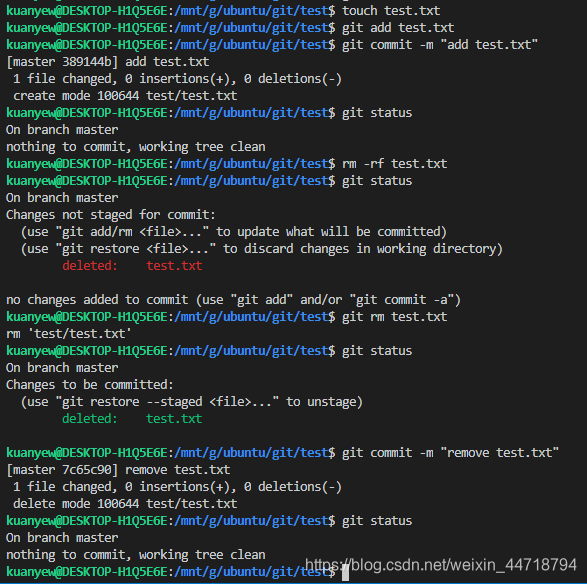Click "Changes to be committed:" line
The image size is (587, 584).
(x=90, y=385)
